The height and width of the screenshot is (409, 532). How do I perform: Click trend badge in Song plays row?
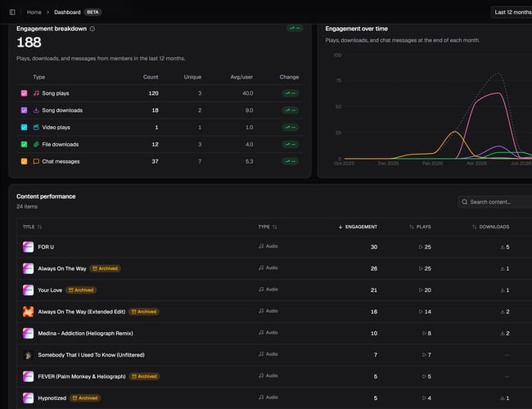coord(290,93)
